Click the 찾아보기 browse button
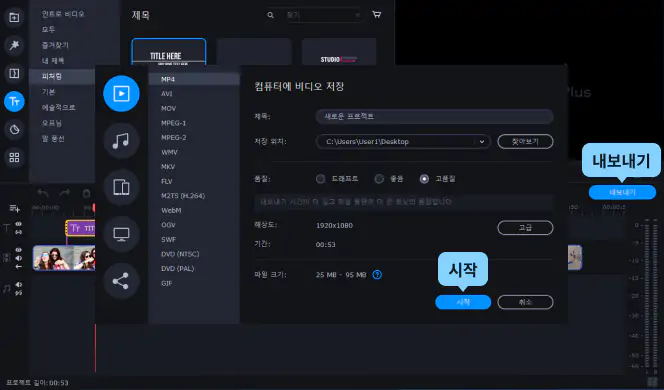This screenshot has height=390, width=664. pos(525,141)
